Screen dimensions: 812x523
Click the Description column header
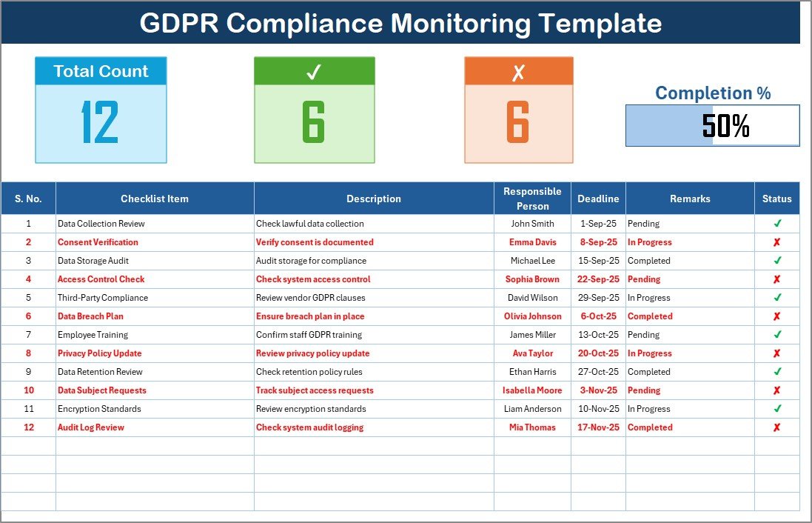[374, 199]
